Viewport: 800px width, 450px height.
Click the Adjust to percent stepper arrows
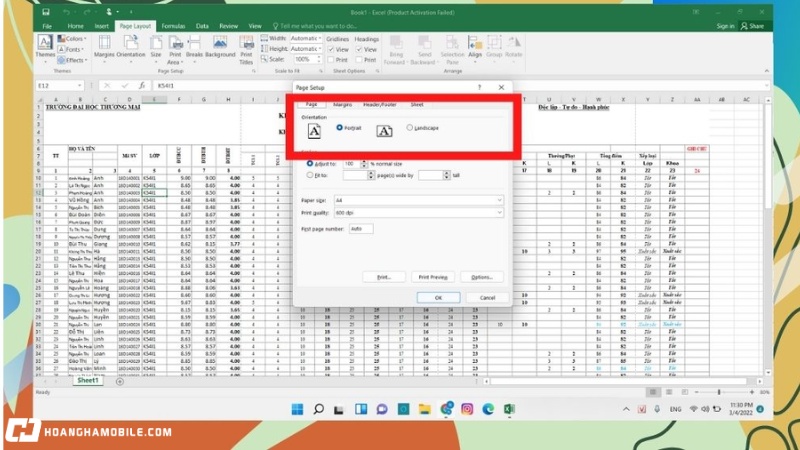click(x=364, y=164)
